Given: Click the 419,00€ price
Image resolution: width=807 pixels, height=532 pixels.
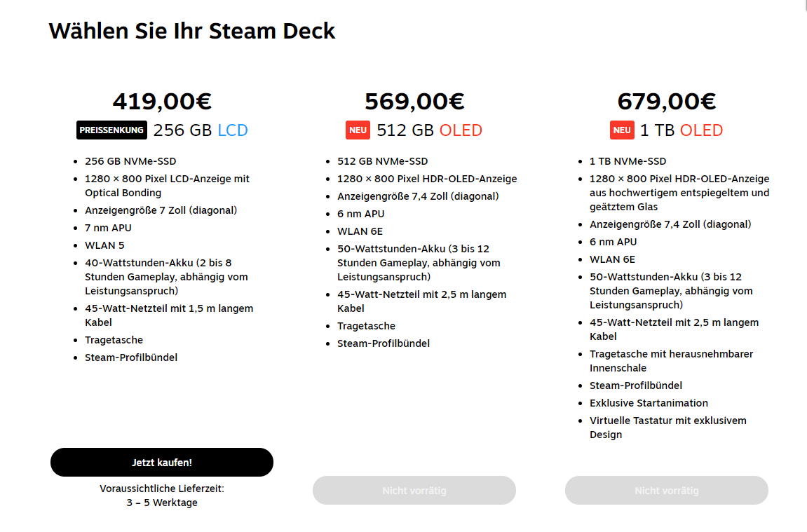Looking at the screenshot, I should 162,102.
